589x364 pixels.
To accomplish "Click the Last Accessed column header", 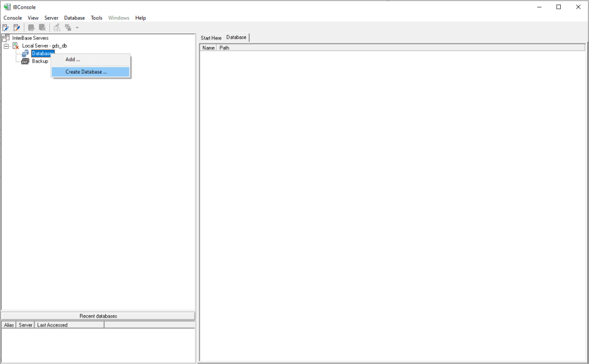I will [70, 325].
